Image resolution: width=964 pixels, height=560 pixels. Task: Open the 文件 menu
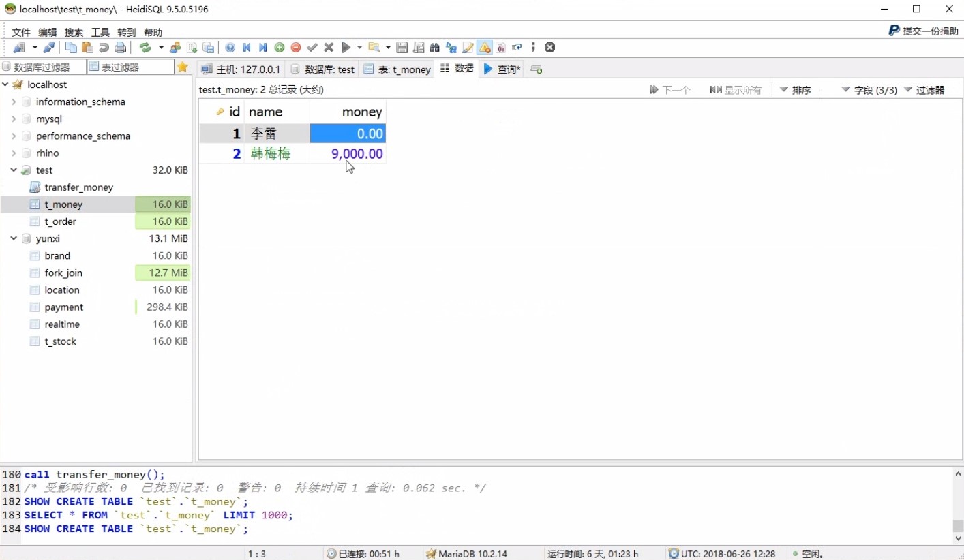21,32
